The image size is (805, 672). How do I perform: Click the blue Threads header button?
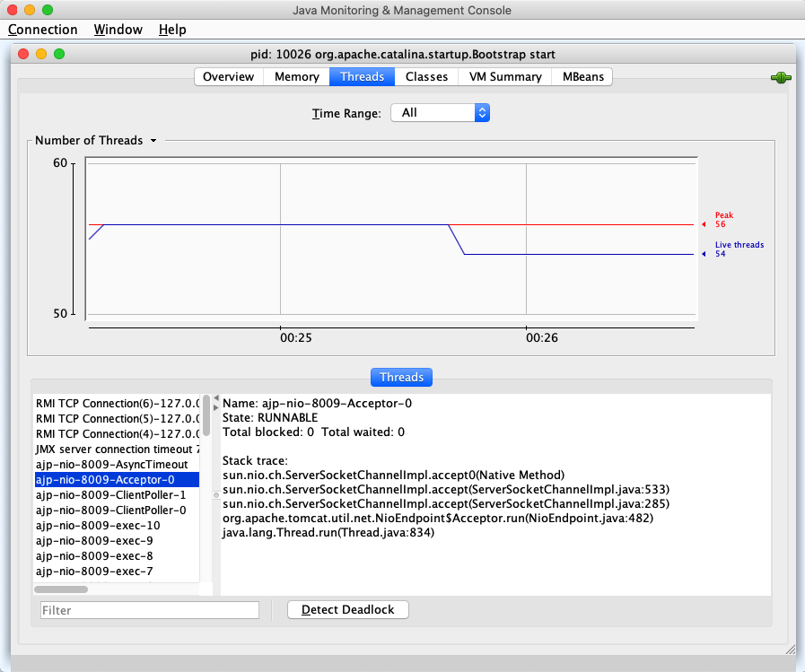401,378
